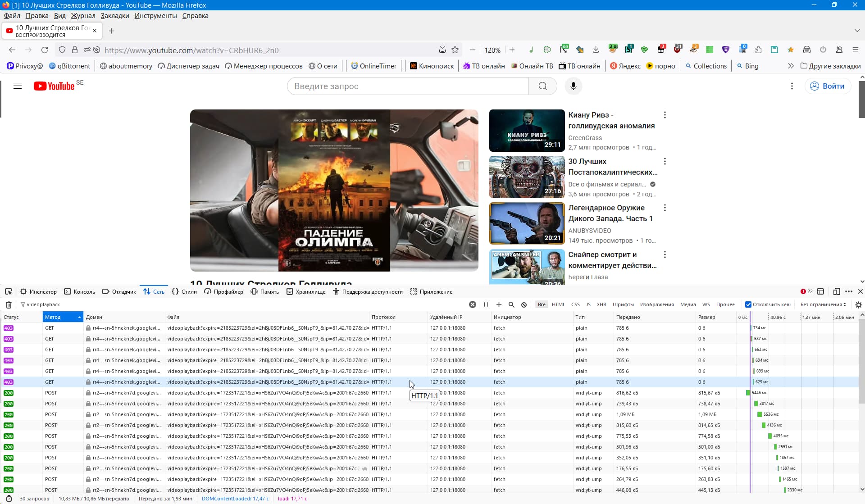865x504 pixels.
Task: Click the YouTube search input field
Action: (x=408, y=86)
